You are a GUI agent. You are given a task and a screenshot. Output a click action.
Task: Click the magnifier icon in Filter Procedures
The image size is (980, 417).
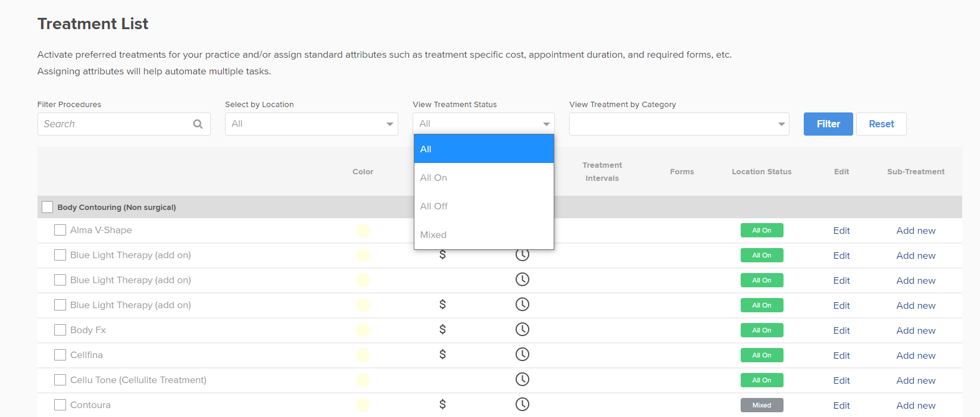point(198,124)
